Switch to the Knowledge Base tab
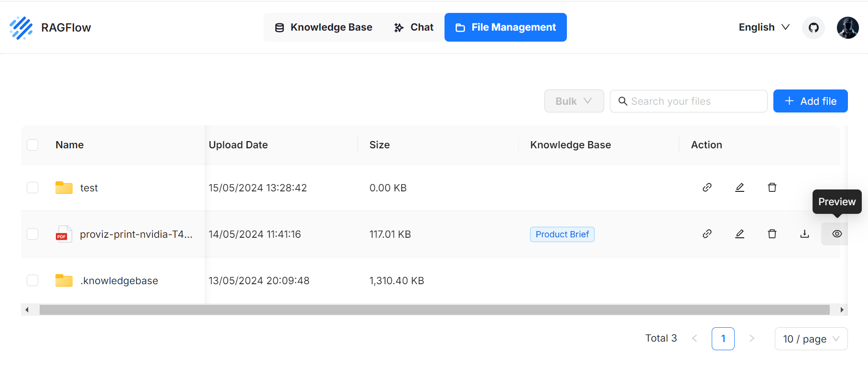 click(324, 27)
